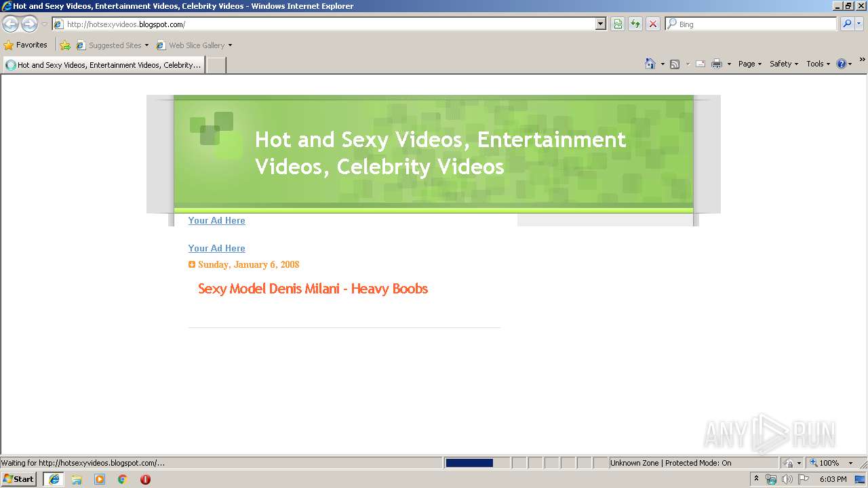Click Unknown Zone Protected Mode status text
Viewport: 868px width, 488px height.
tap(671, 463)
